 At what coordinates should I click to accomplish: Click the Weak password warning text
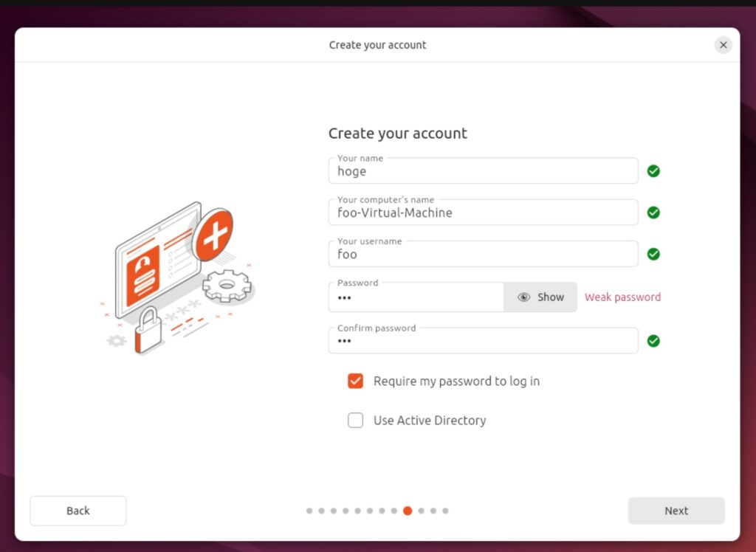[622, 297]
